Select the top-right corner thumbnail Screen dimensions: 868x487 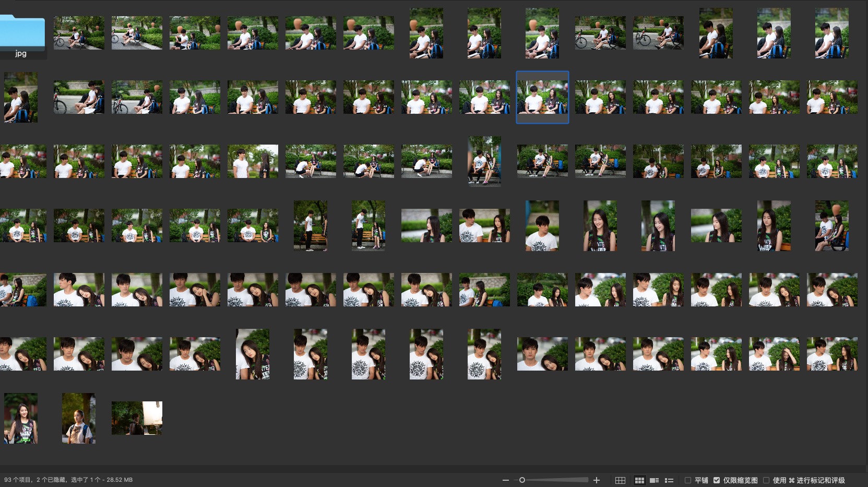pos(831,33)
